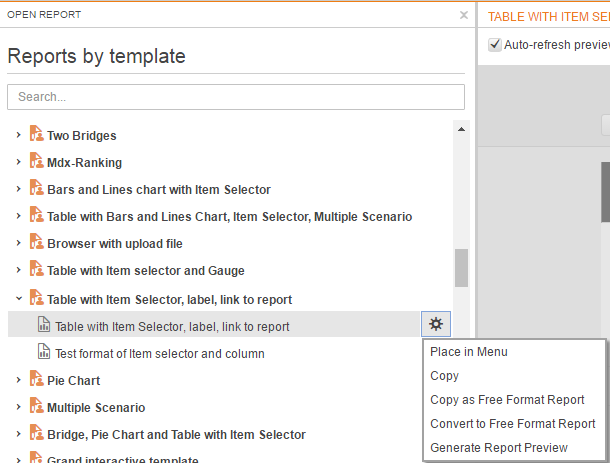This screenshot has width=610, height=463.
Task: Click the Table with Item selector and Gauge icon
Action: coord(36,268)
